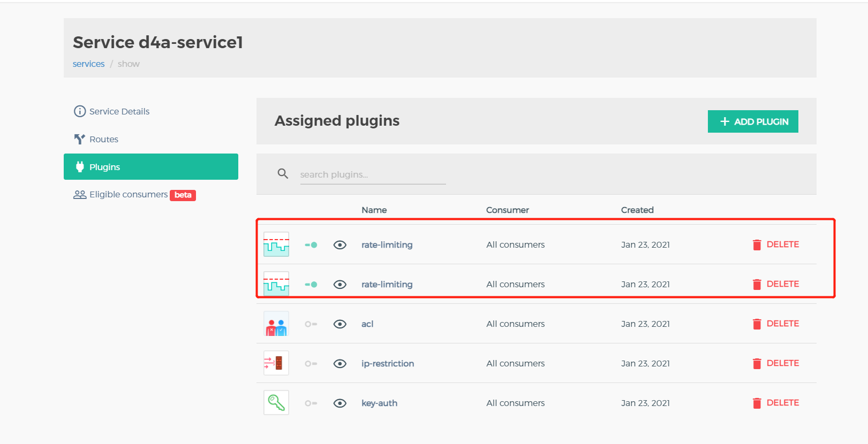868x444 pixels.
Task: Select the Plugins sidebar item
Action: point(151,167)
